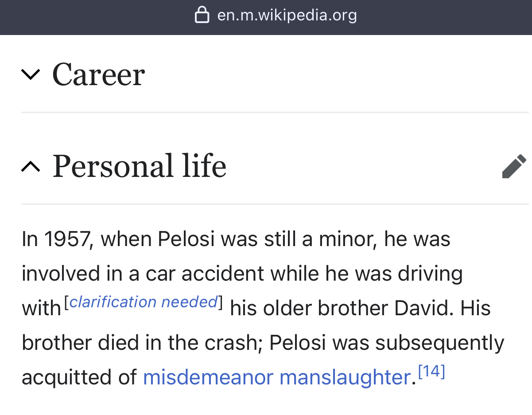Click the Career section heading
The width and height of the screenshot is (532, 415).
pyautogui.click(x=98, y=74)
